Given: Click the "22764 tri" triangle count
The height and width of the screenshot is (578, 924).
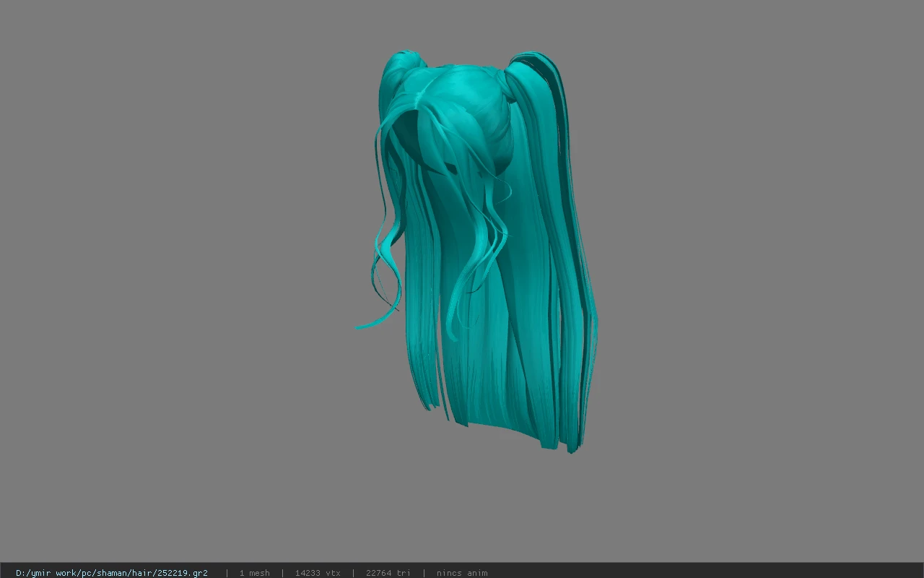Looking at the screenshot, I should [x=388, y=573].
